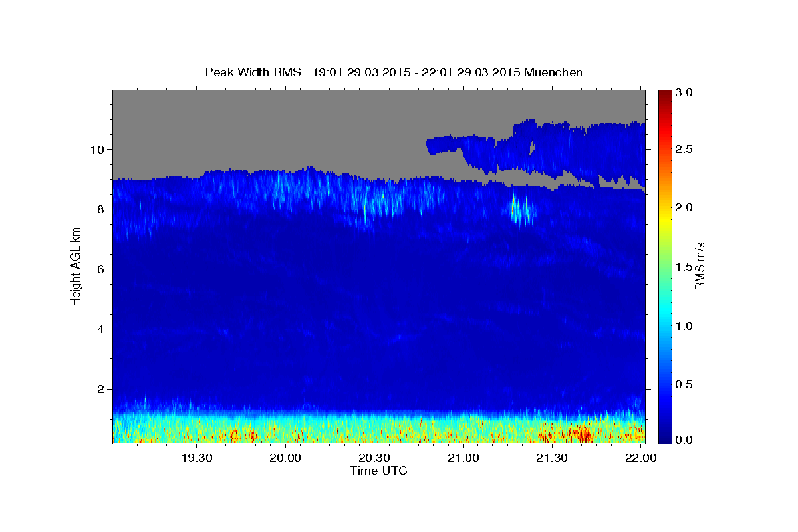This screenshot has height=532, width=798.
Task: Click the colorbar value 2.5
Action: point(685,150)
